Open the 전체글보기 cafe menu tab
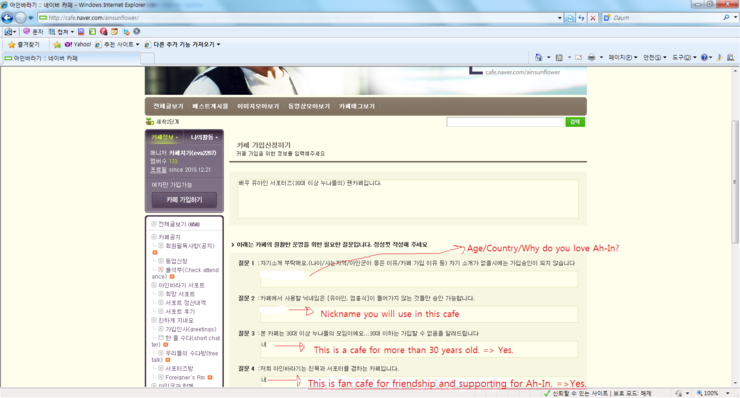This screenshot has height=398, width=740. click(168, 106)
